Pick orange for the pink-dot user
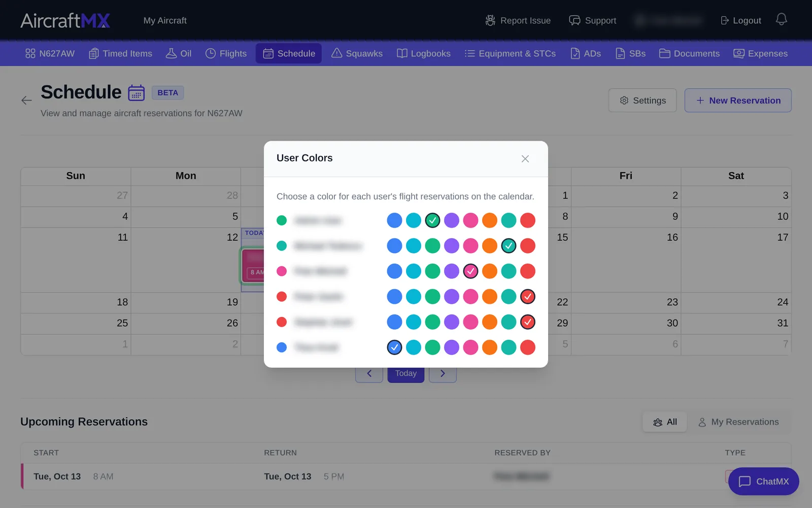 (x=490, y=271)
